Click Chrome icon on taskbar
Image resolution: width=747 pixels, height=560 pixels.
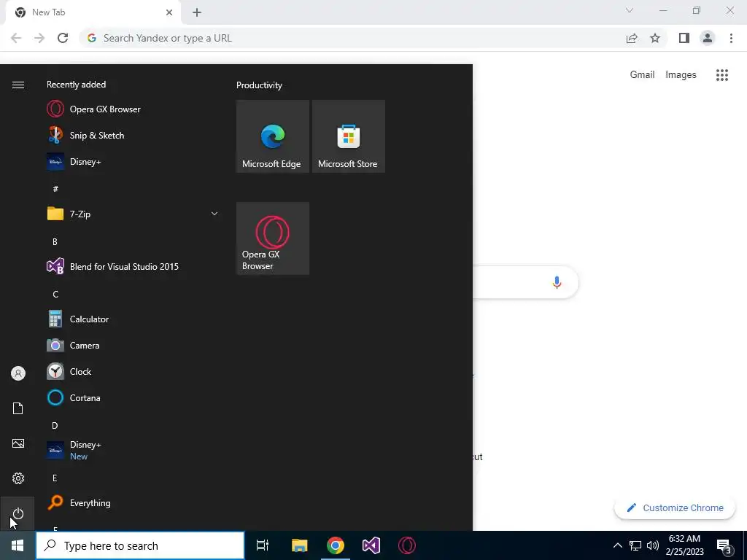click(x=336, y=545)
